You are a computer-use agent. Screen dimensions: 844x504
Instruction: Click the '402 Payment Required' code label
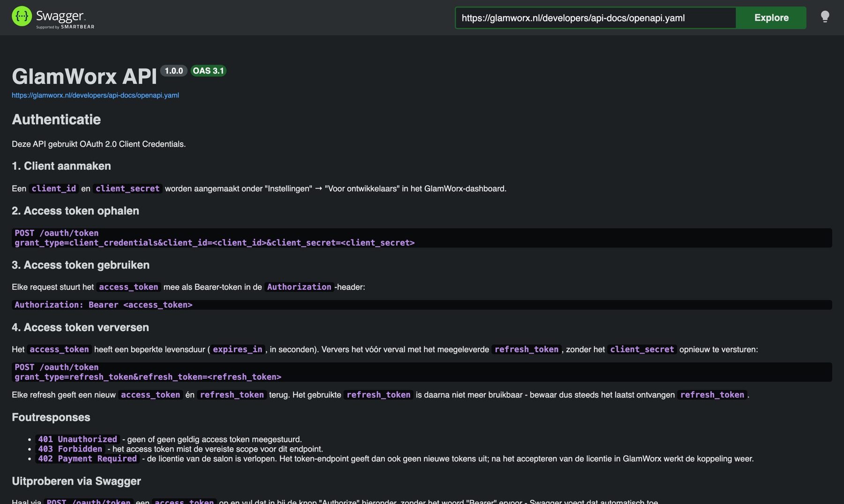click(87, 459)
